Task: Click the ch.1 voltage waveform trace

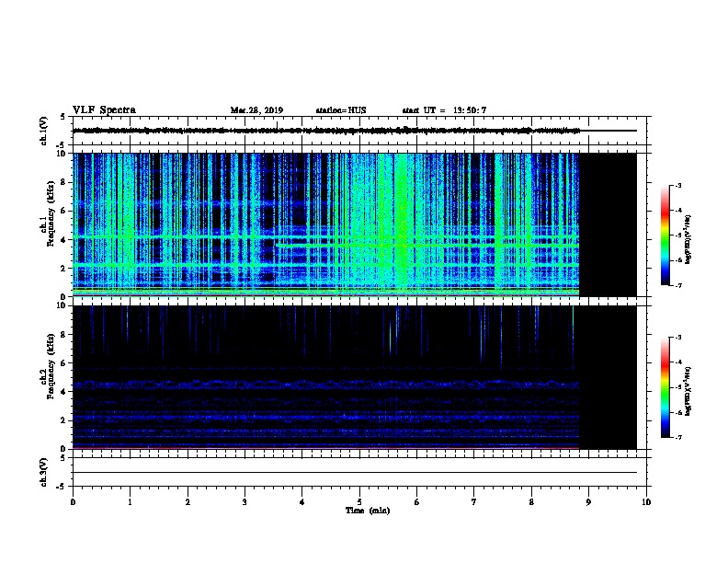Action: 326,131
